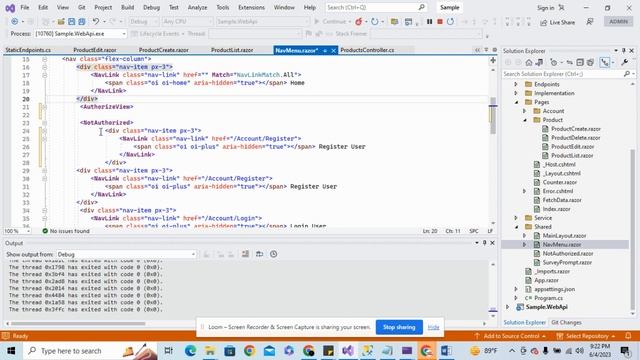Viewport: 640px width, 360px height.
Task: Click 'No issues found' status text
Action: pos(69,231)
